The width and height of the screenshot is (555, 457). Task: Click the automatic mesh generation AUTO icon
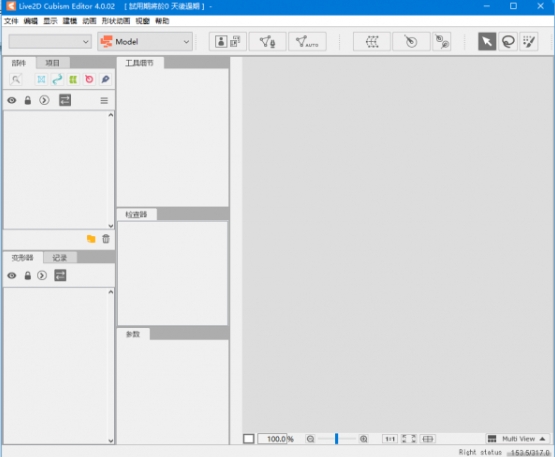307,42
